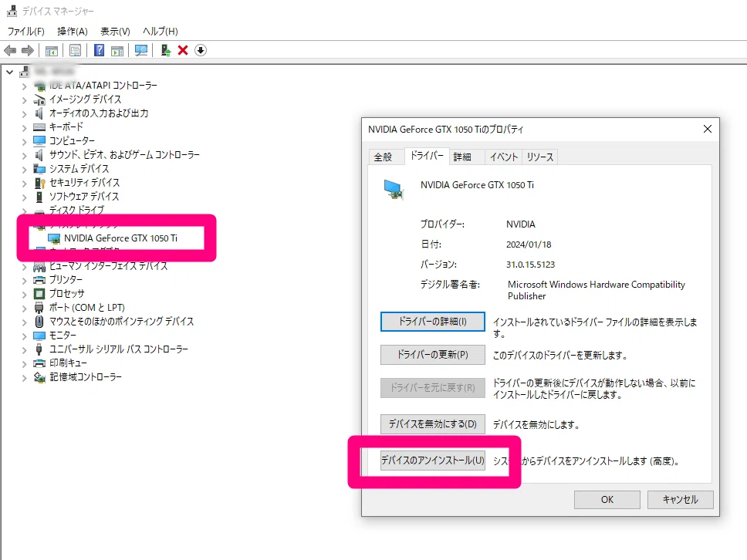Switch to the イベント tab
The height and width of the screenshot is (560, 747).
point(504,157)
